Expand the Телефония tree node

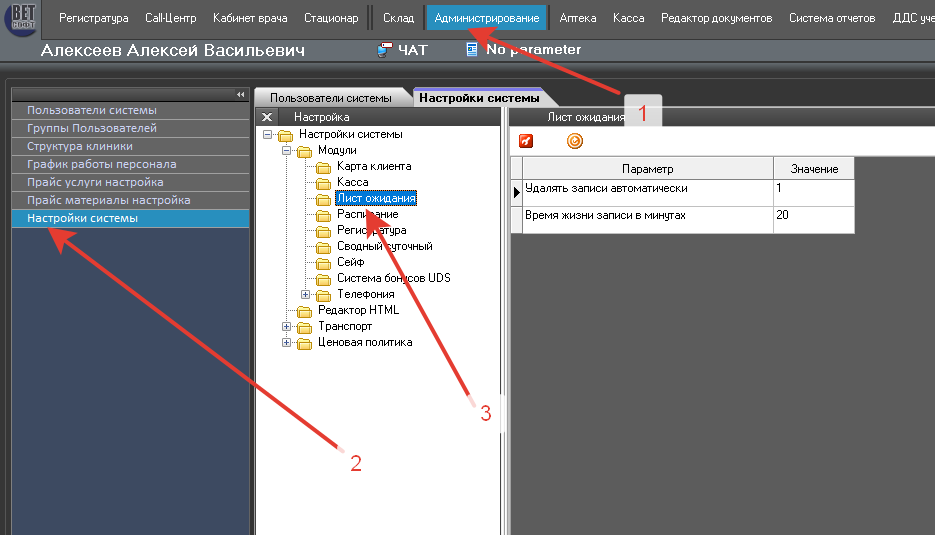306,294
